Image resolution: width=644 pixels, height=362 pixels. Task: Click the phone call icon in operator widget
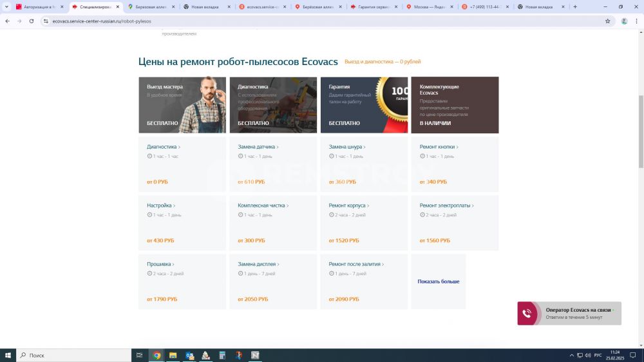click(527, 314)
